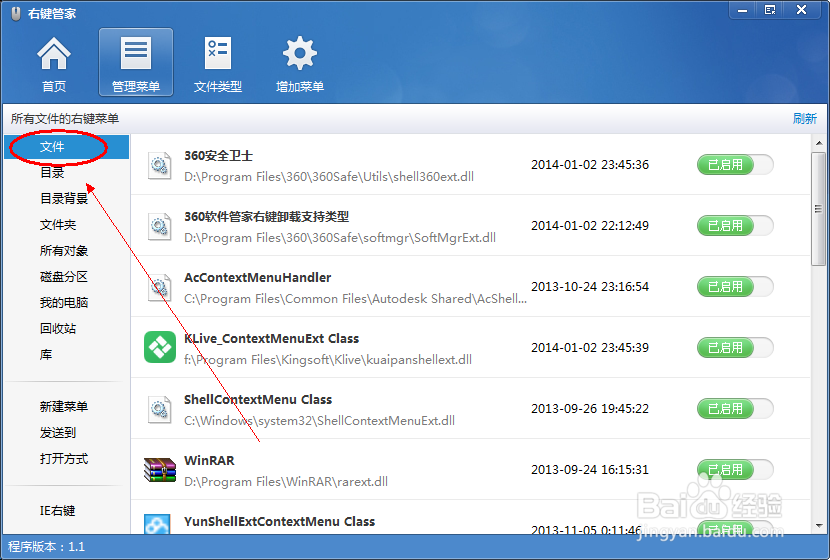Click the date 2014-01-02 23:45:39
The height and width of the screenshot is (560, 830).
point(590,348)
